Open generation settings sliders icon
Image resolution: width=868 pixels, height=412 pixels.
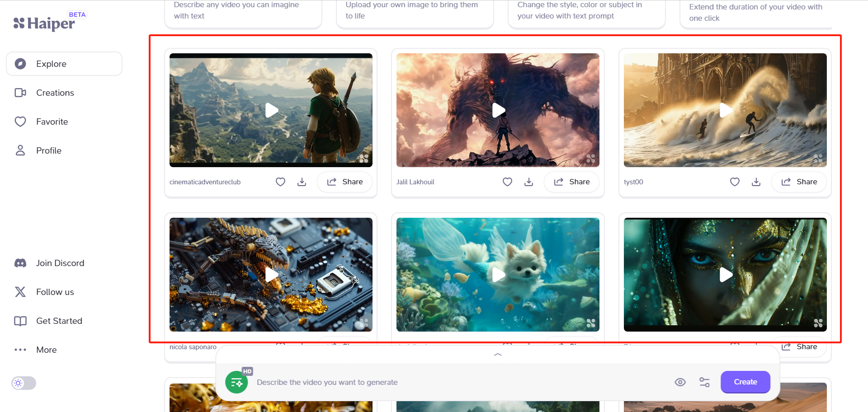(x=704, y=382)
